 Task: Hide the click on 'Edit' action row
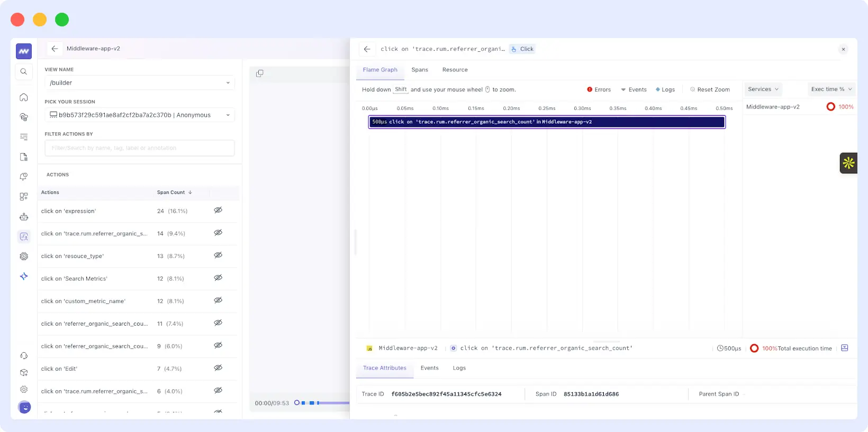218,368
